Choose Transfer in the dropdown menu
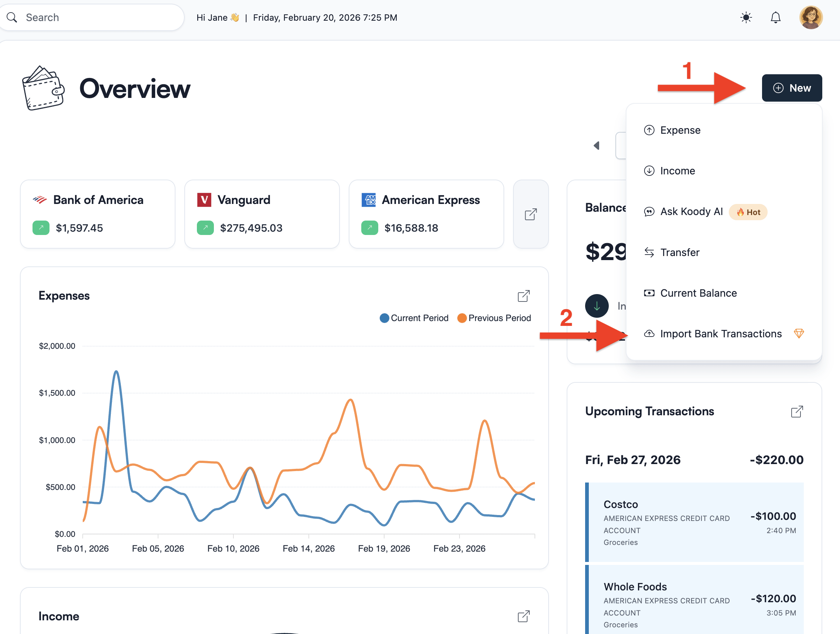The width and height of the screenshot is (840, 634). click(x=679, y=252)
